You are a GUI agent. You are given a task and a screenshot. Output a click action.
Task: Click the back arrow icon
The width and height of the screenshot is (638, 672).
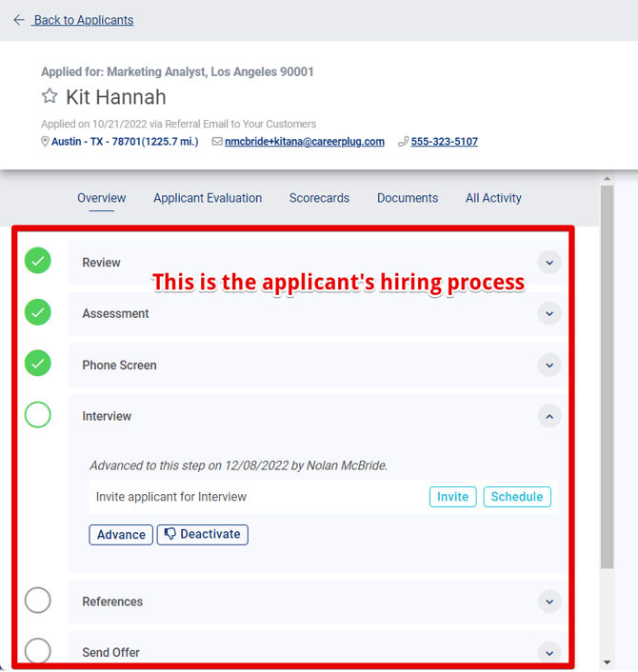point(19,20)
